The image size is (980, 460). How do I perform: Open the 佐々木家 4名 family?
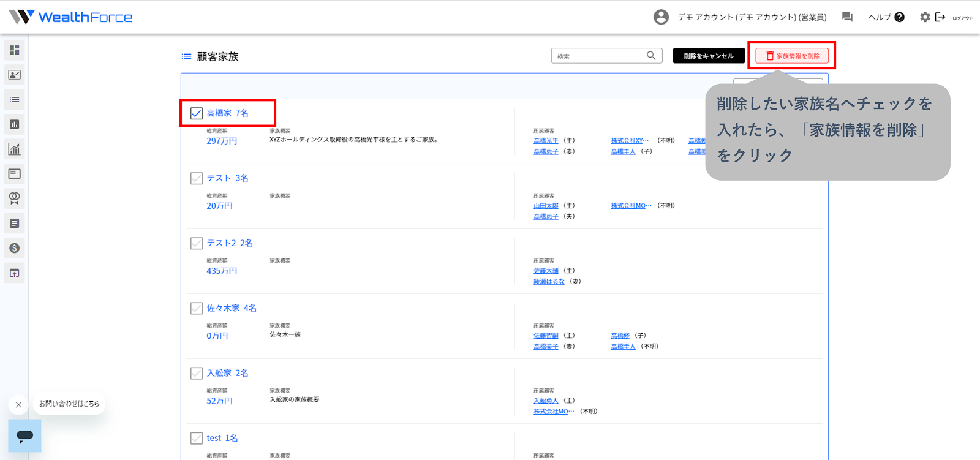pyautogui.click(x=232, y=308)
